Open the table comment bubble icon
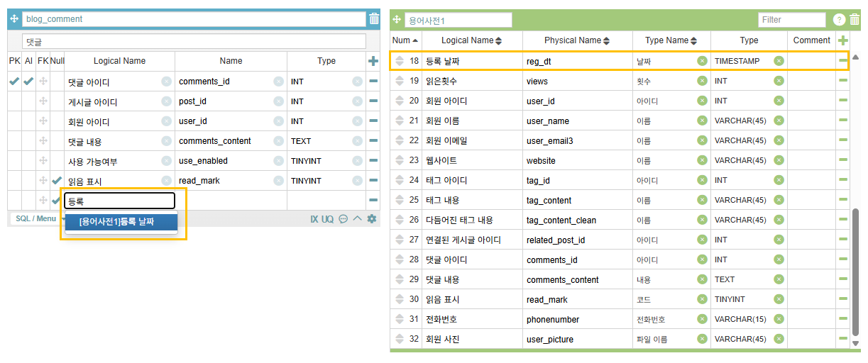The height and width of the screenshot is (363, 868). (344, 219)
